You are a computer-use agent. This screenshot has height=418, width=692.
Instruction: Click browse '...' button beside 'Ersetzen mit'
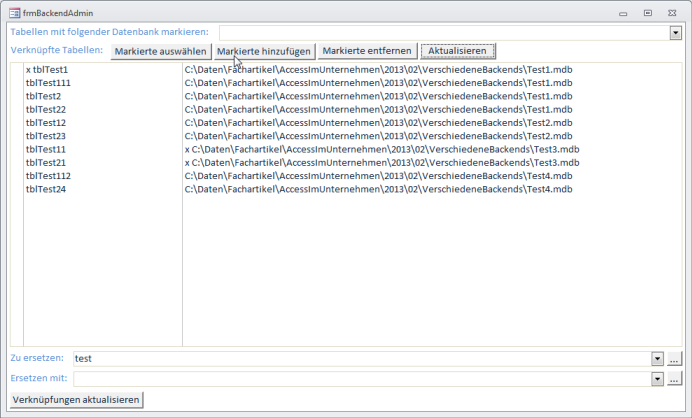(674, 379)
